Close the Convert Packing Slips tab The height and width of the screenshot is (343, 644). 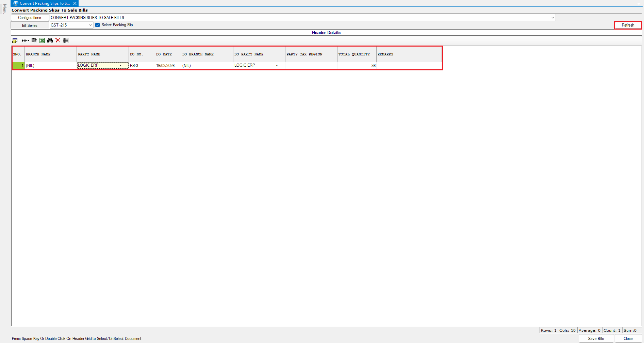click(75, 3)
